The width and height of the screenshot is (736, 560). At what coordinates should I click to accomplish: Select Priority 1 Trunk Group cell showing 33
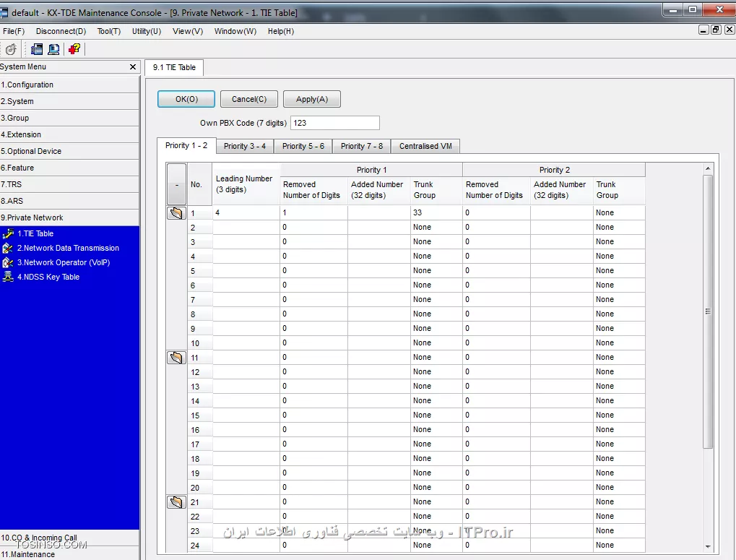(x=436, y=212)
